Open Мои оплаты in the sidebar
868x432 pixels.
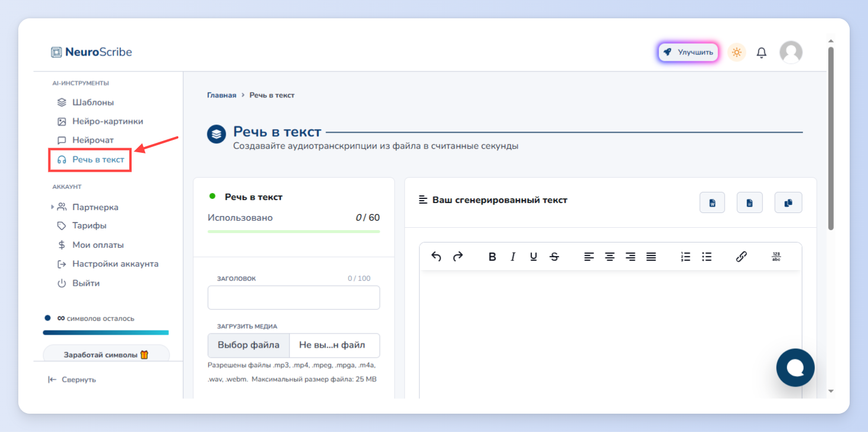(x=90, y=245)
